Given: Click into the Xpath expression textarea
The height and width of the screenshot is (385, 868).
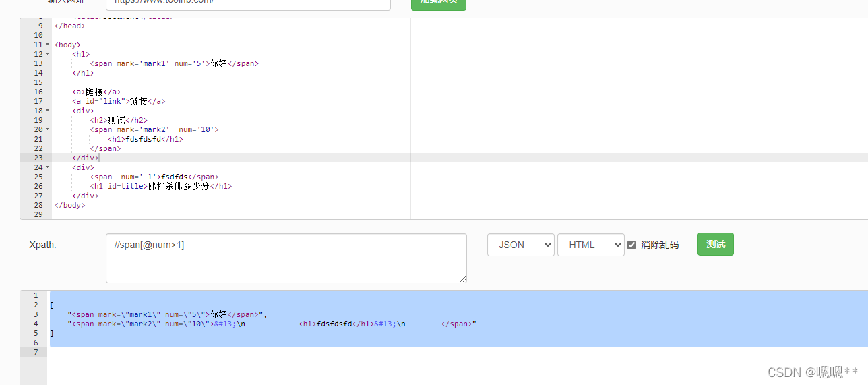Looking at the screenshot, I should point(286,258).
